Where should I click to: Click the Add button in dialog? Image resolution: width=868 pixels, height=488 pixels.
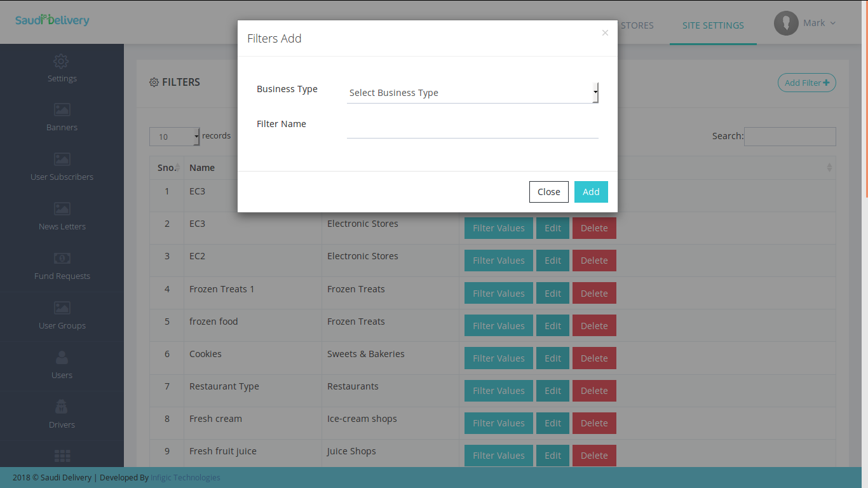click(590, 192)
